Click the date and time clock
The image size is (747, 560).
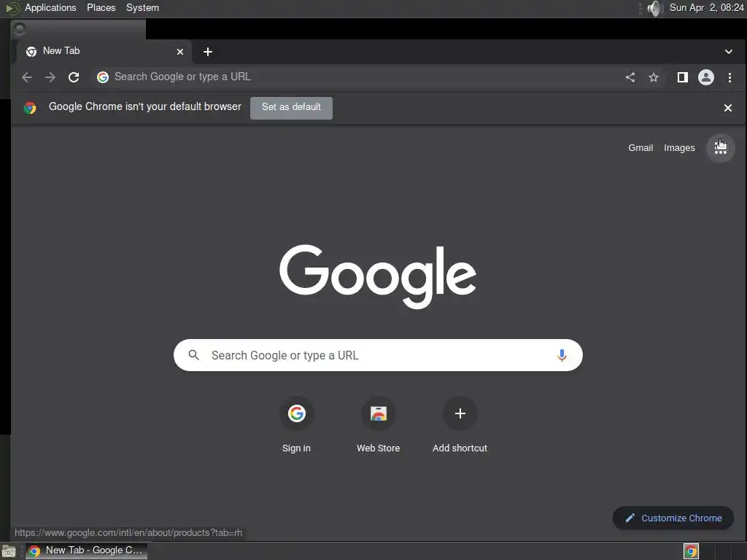point(706,7)
